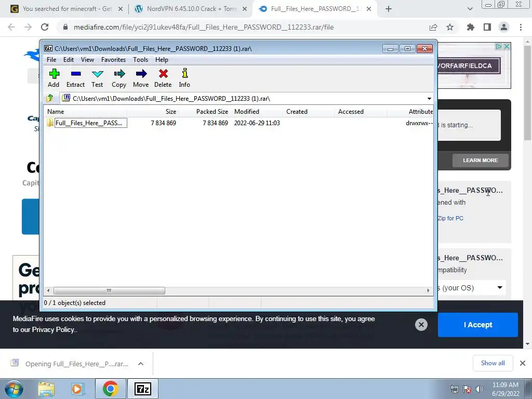The width and height of the screenshot is (532, 399).
Task: Bookmark this page with the star icon
Action: (x=450, y=27)
